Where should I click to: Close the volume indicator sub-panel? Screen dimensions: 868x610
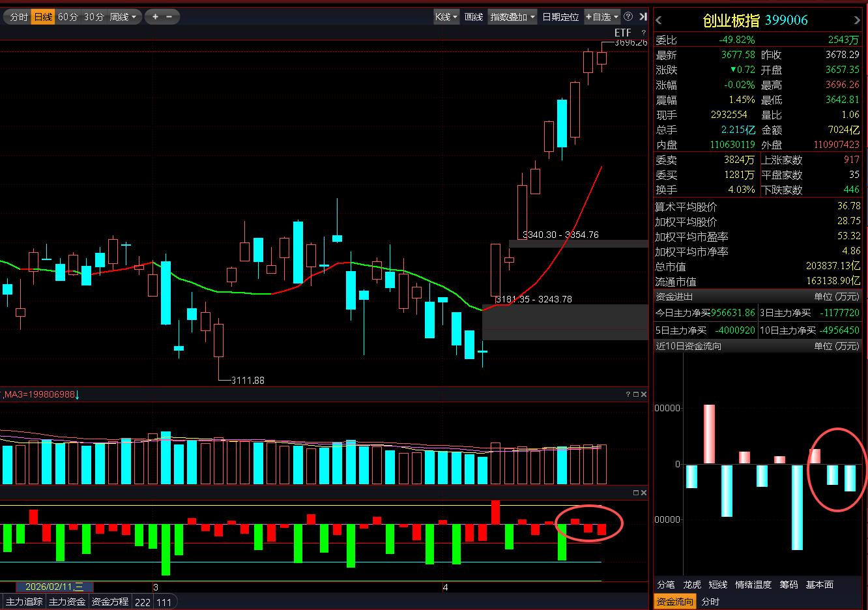(644, 394)
